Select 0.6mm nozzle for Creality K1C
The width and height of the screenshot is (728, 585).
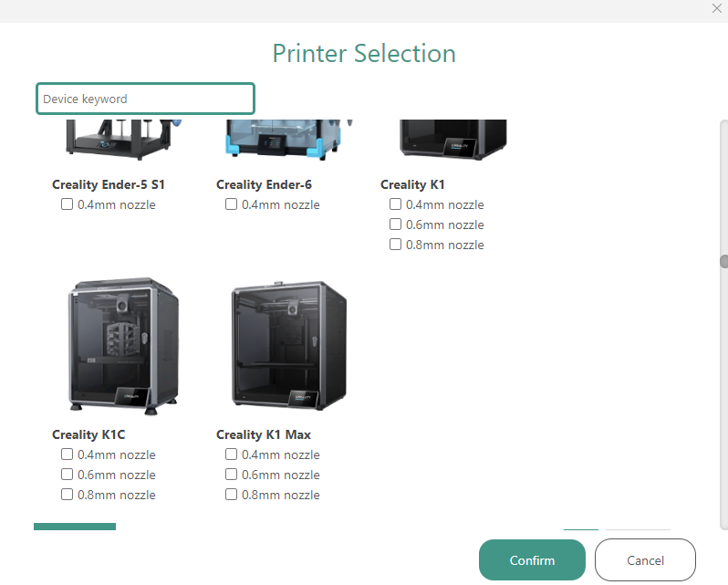coord(67,474)
